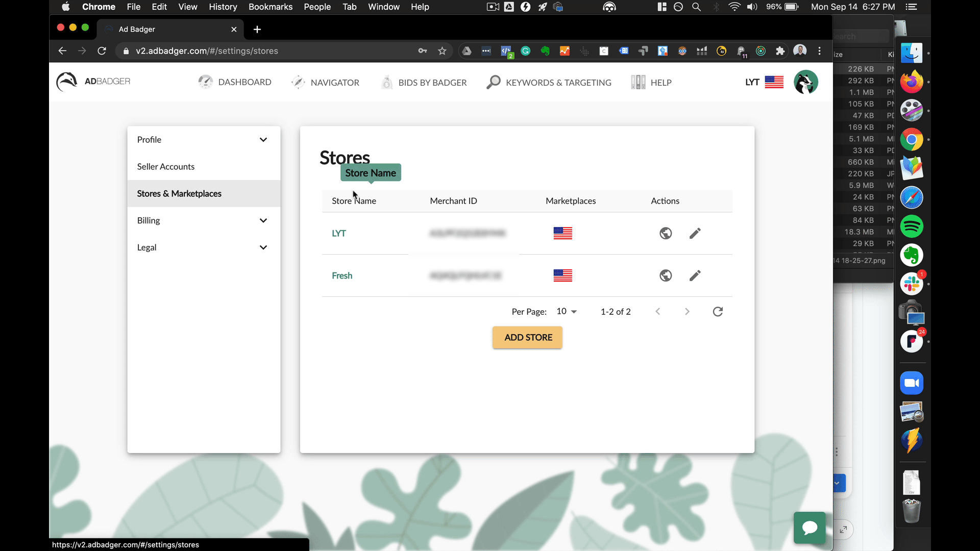Open the Trash in the dock
The height and width of the screenshot is (551, 980).
pyautogui.click(x=912, y=511)
